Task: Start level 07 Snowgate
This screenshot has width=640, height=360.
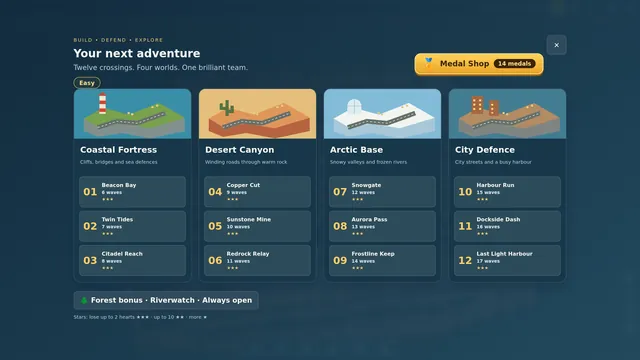Action: (382, 192)
